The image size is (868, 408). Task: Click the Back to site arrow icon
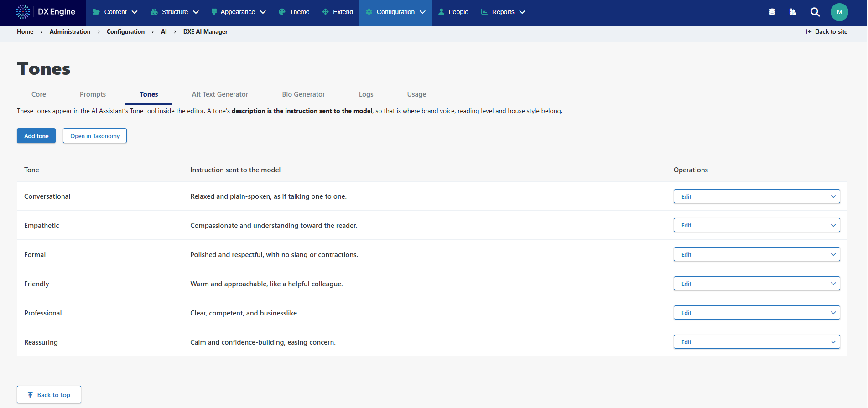pyautogui.click(x=809, y=31)
